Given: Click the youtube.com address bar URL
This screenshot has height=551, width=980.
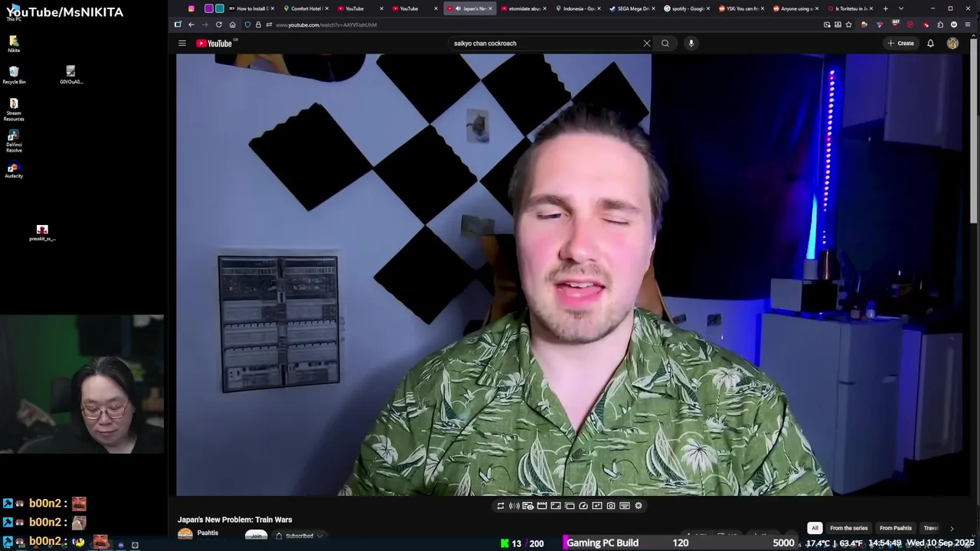Looking at the screenshot, I should click(x=326, y=24).
